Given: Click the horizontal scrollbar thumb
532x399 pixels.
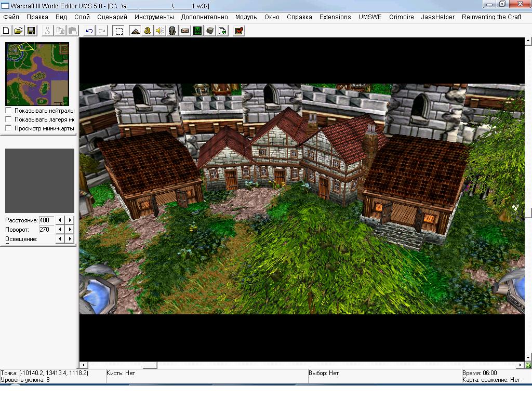Looking at the screenshot, I should tap(150, 365).
